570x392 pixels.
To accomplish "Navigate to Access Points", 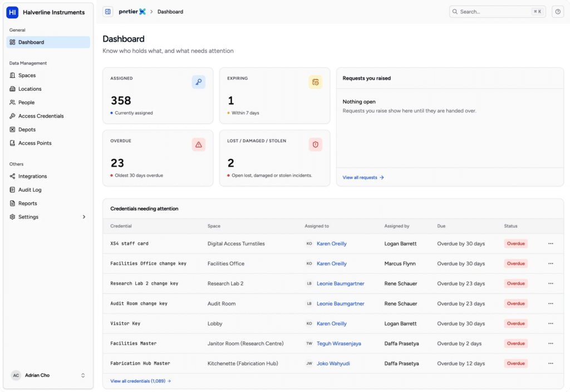I will (x=48, y=143).
